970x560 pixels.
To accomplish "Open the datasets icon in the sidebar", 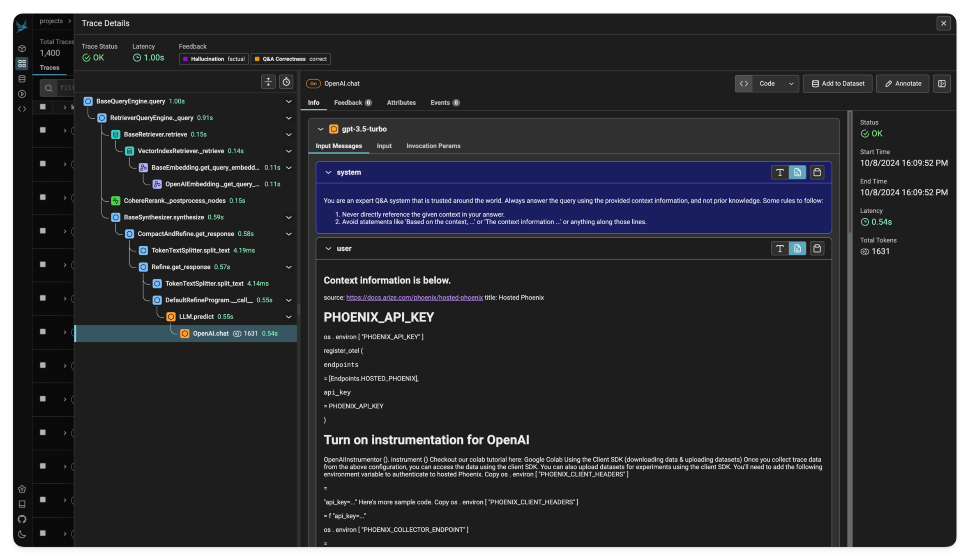I will coord(22,78).
